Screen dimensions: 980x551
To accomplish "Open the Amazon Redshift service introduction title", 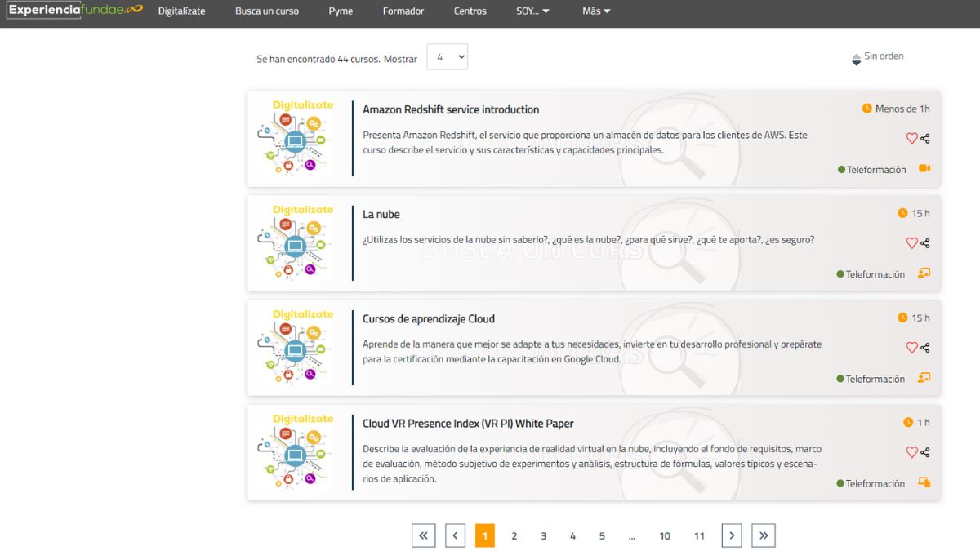I will [451, 109].
